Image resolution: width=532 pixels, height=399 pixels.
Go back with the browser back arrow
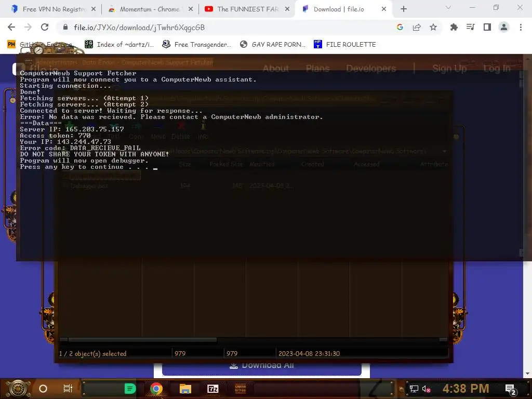coord(11,27)
